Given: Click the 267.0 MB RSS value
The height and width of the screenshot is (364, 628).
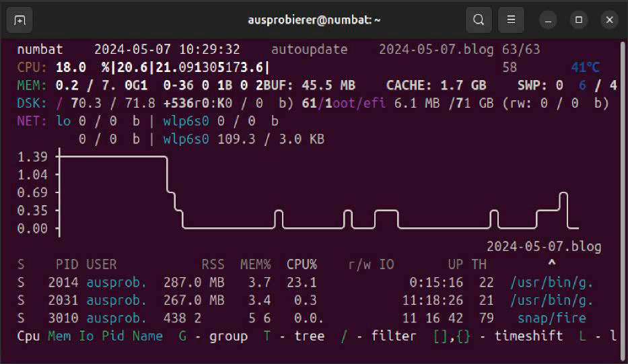Looking at the screenshot, I should pyautogui.click(x=194, y=300).
